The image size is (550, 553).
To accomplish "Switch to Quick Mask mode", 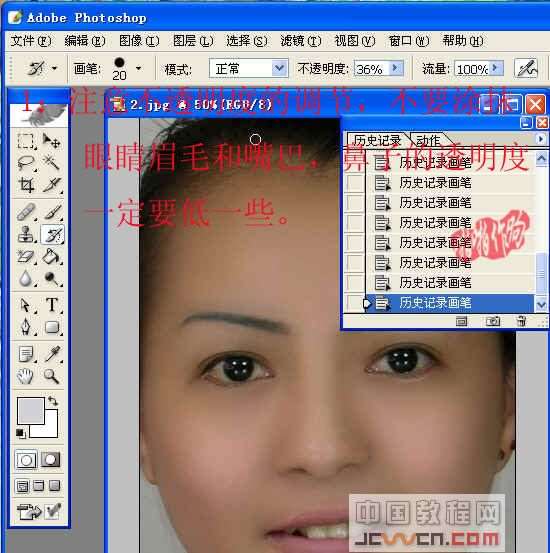I will [50, 460].
